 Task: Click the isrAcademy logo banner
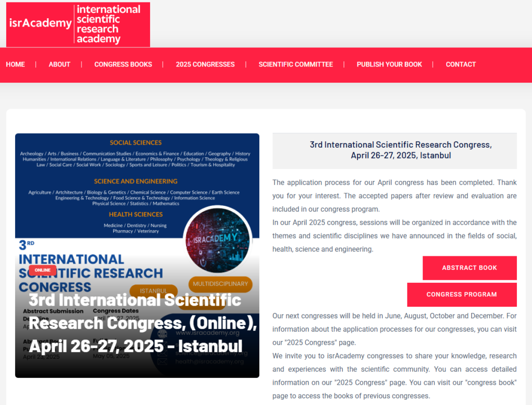[x=78, y=24]
